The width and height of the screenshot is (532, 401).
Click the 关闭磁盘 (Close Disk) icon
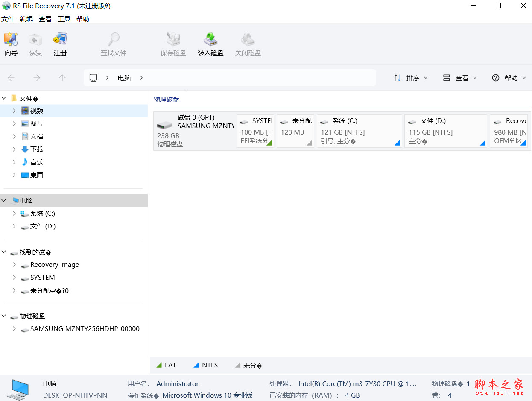[x=248, y=44]
